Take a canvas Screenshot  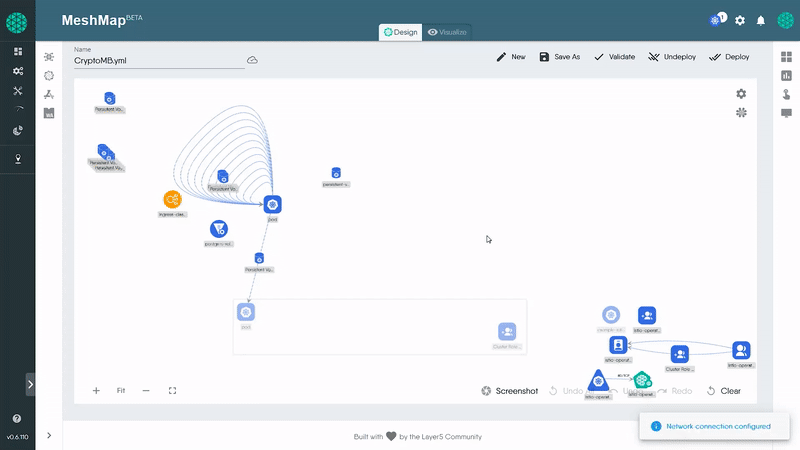click(510, 391)
